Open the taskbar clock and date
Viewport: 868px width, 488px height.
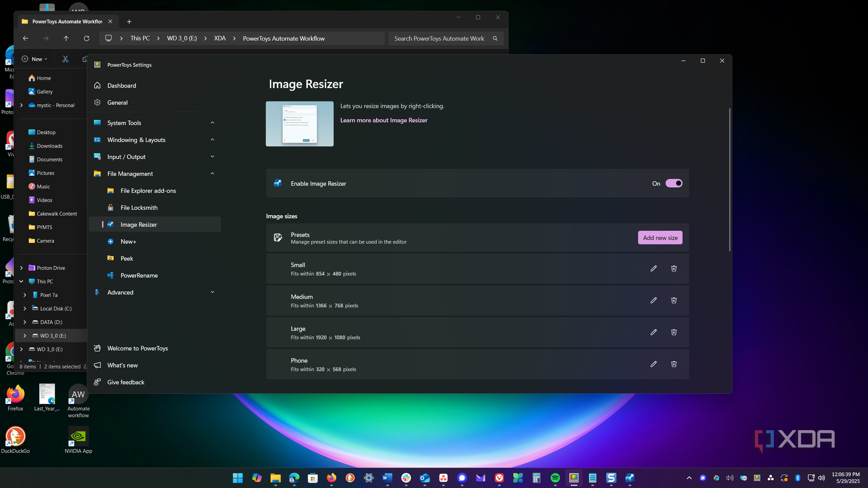click(845, 478)
